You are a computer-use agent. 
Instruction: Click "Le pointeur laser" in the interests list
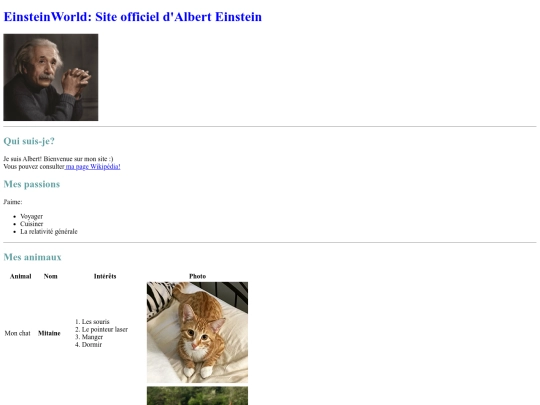[x=105, y=329]
